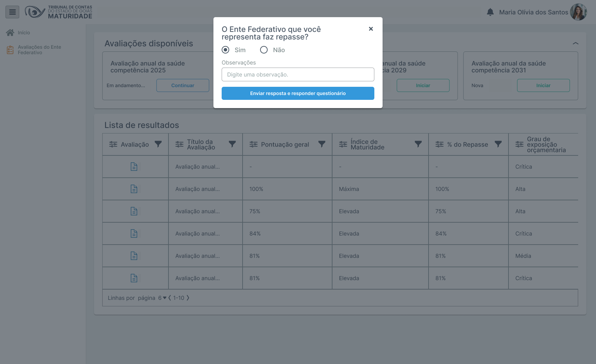Collapse the Avaliações disponíveis section

tap(575, 44)
